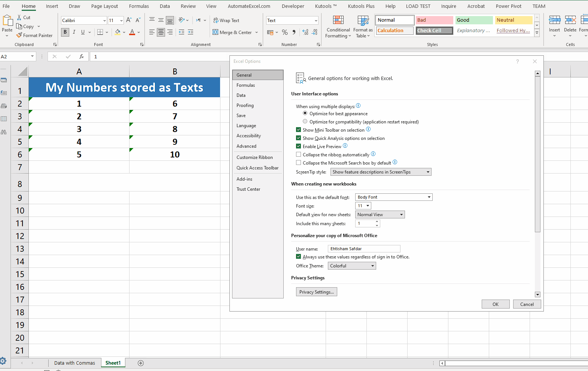Select Trust Center category
The image size is (588, 371).
click(258, 189)
